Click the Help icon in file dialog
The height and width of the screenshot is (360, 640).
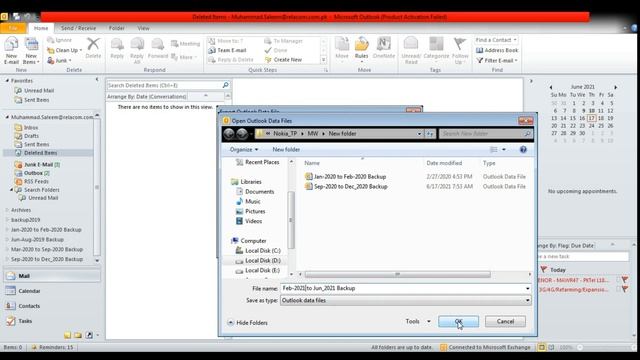(x=523, y=149)
